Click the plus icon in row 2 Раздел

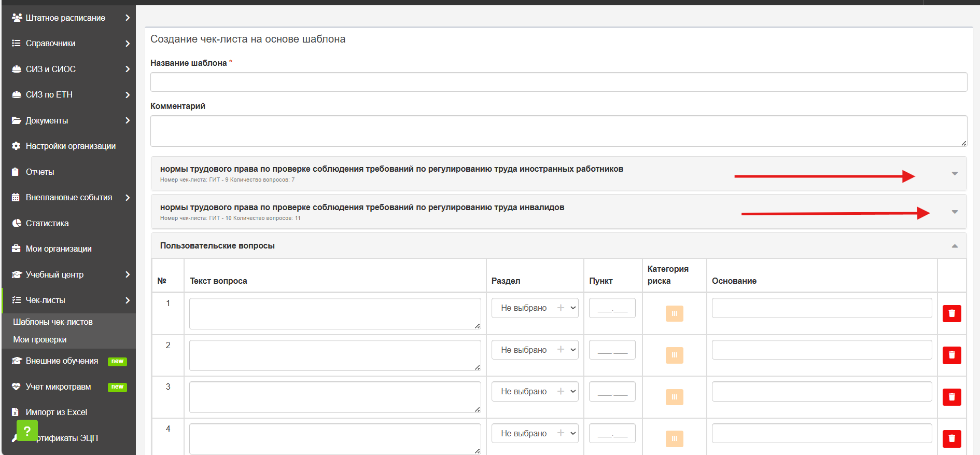[561, 350]
